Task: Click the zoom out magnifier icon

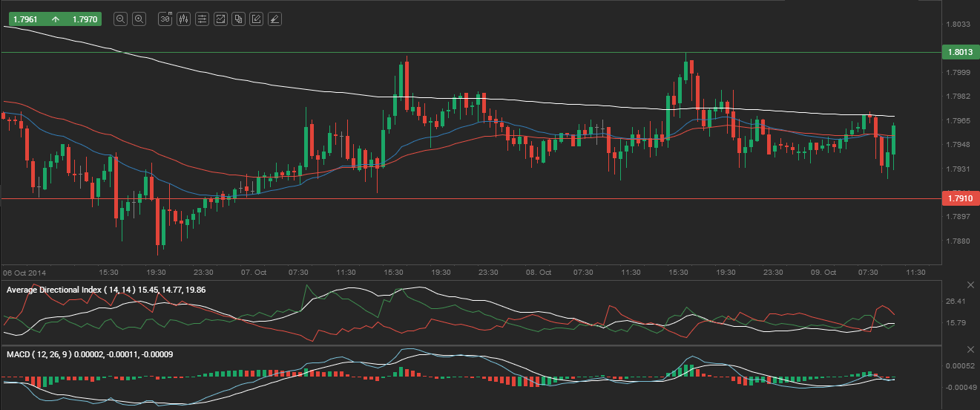Action: (120, 19)
